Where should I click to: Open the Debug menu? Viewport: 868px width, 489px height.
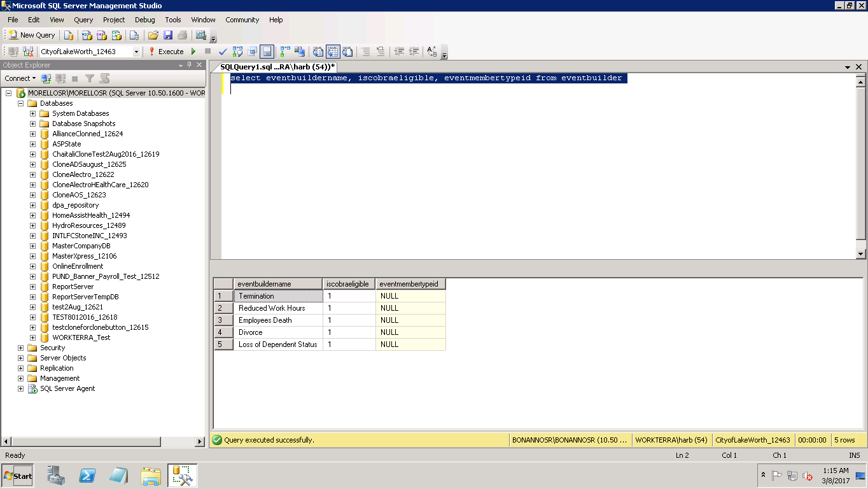[x=144, y=20]
